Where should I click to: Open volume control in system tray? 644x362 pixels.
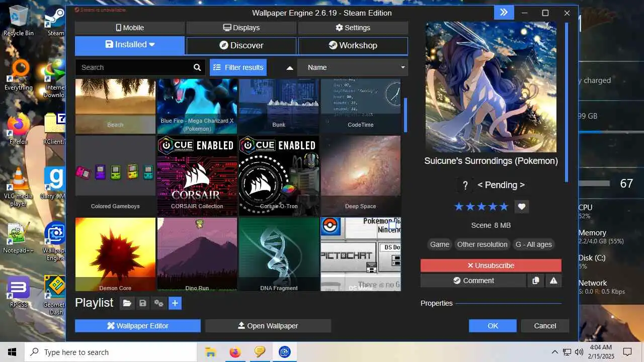579,352
